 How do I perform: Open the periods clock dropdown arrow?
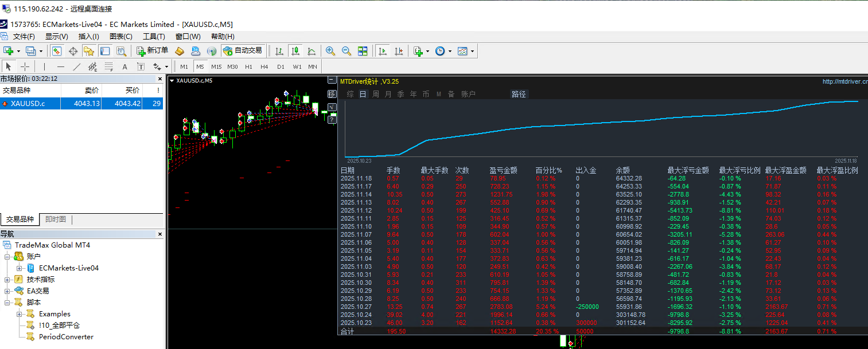tap(450, 51)
